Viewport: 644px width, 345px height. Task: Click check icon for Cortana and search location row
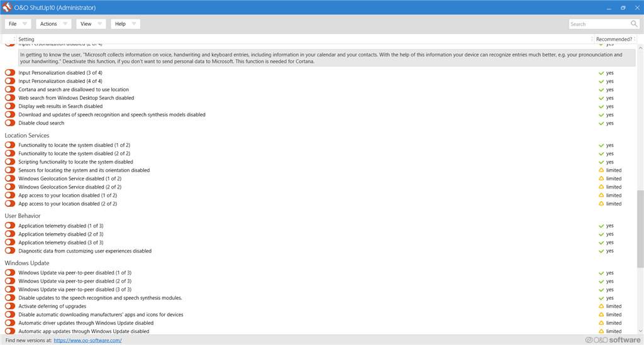point(601,90)
